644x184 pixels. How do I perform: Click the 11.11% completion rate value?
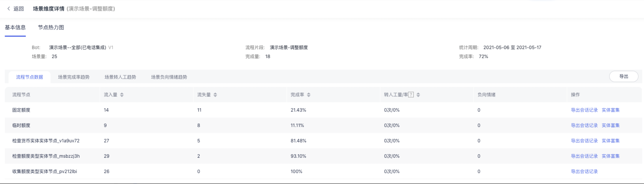(297, 126)
